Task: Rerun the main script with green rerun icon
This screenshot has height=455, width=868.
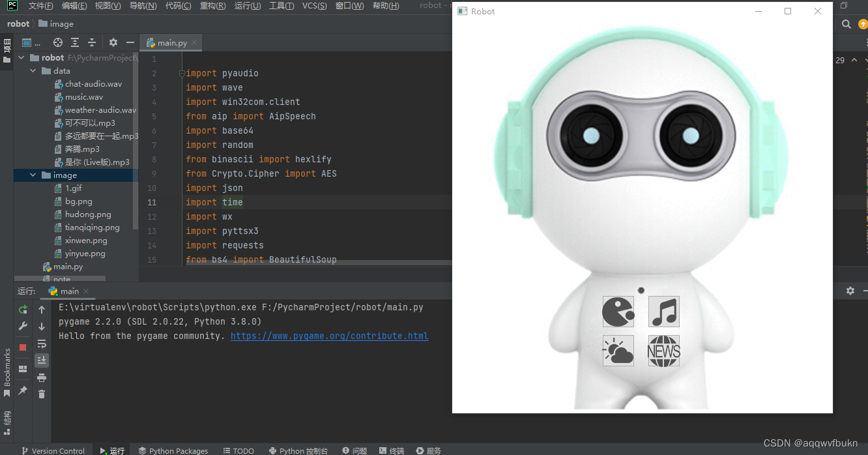Action: (x=23, y=310)
